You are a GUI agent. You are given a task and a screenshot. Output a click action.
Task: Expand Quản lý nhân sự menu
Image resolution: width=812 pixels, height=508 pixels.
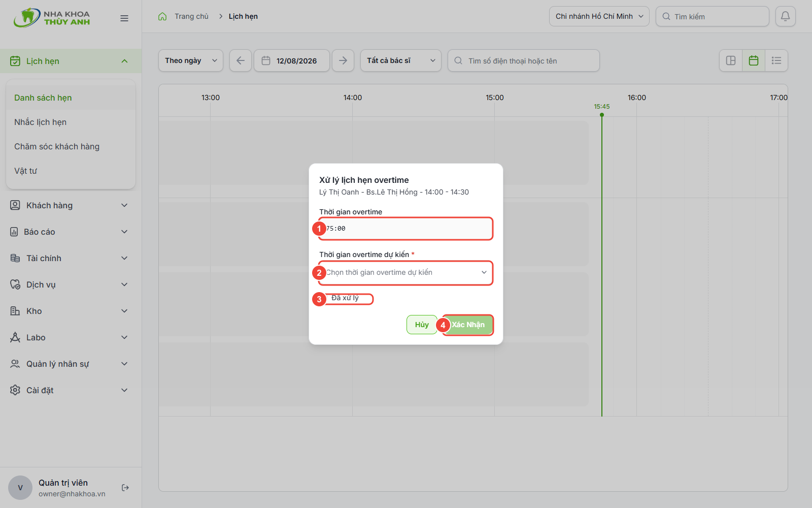coord(71,364)
